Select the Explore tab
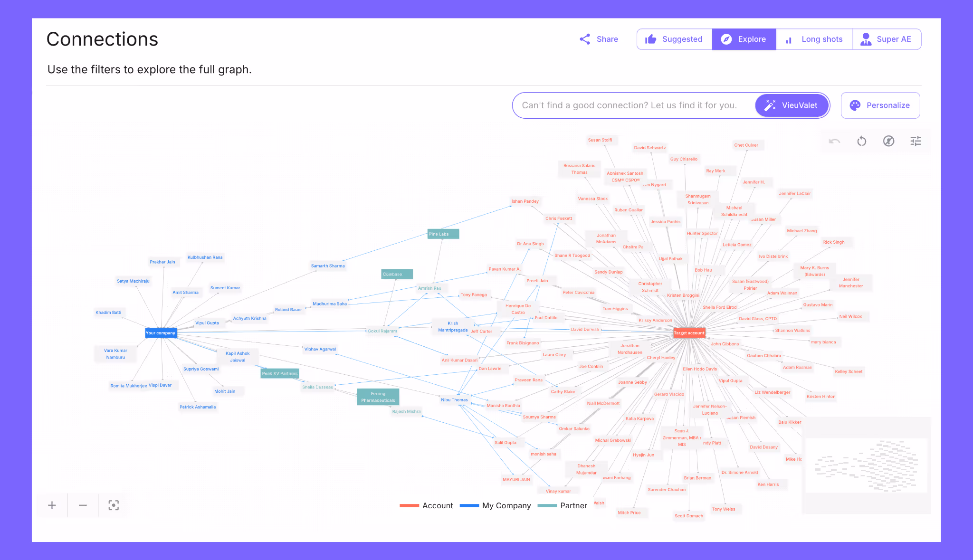This screenshot has height=560, width=973. click(744, 39)
